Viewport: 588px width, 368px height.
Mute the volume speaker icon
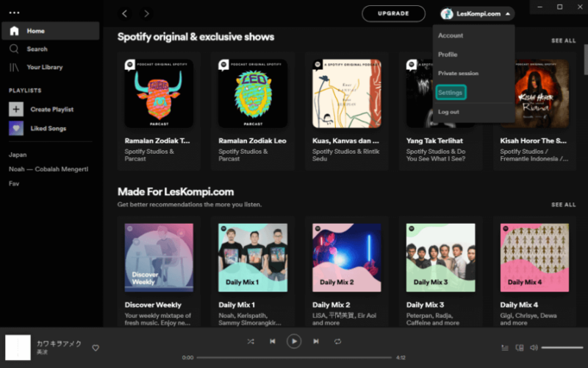point(534,347)
